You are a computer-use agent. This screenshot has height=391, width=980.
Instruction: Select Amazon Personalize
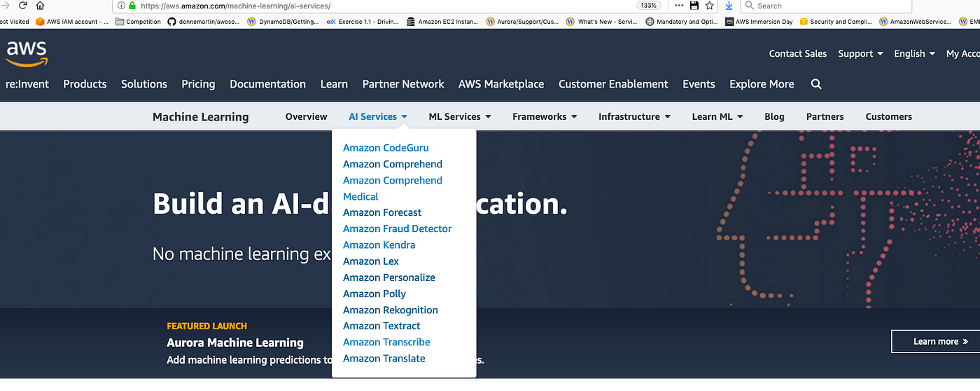pyautogui.click(x=389, y=277)
